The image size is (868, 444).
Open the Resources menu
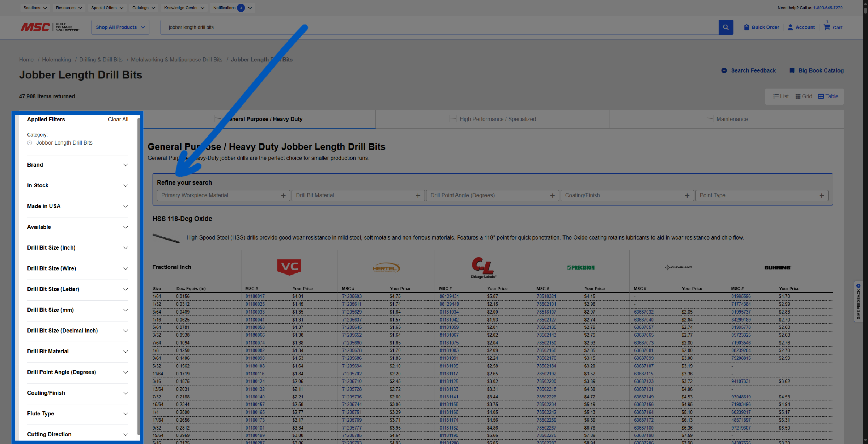[69, 8]
